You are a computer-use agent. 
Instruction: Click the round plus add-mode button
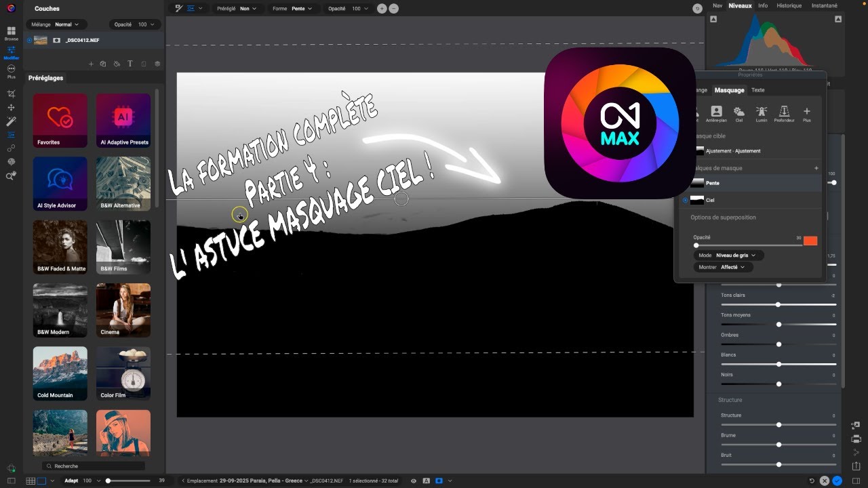[x=382, y=8]
